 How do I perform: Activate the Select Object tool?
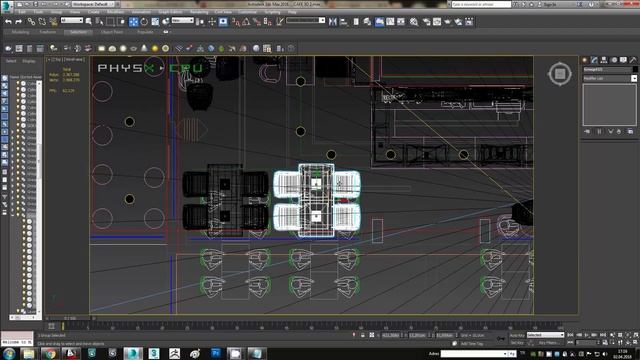pos(89,22)
